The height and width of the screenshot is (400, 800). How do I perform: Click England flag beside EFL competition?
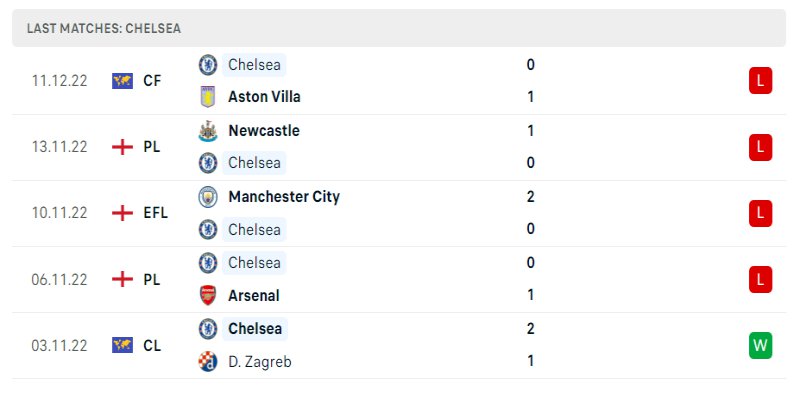pyautogui.click(x=122, y=213)
